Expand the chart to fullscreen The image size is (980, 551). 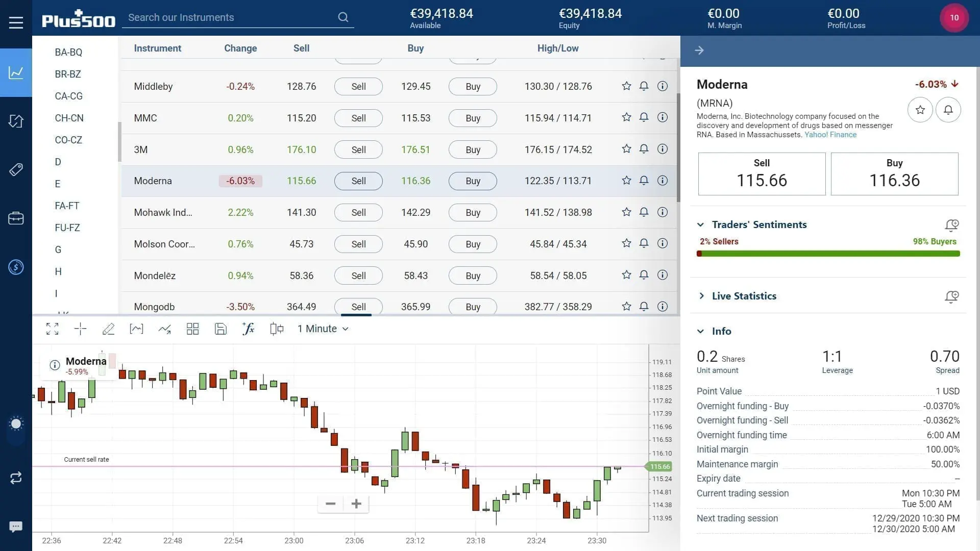point(52,329)
